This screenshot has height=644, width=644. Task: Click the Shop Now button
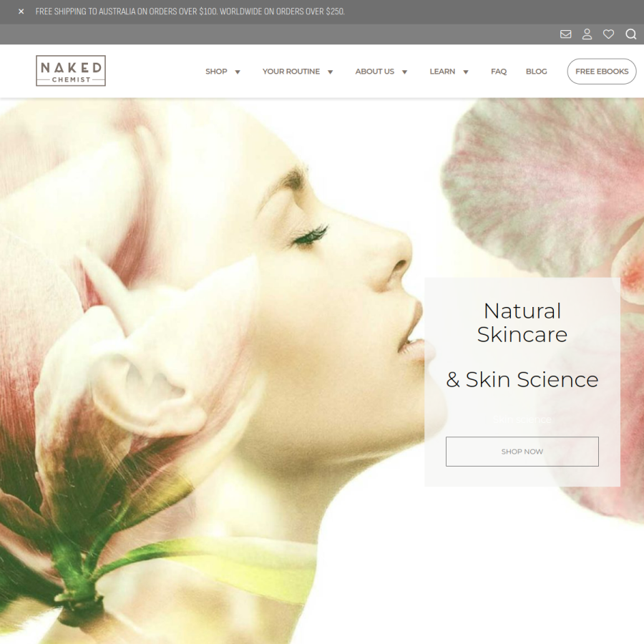522,452
